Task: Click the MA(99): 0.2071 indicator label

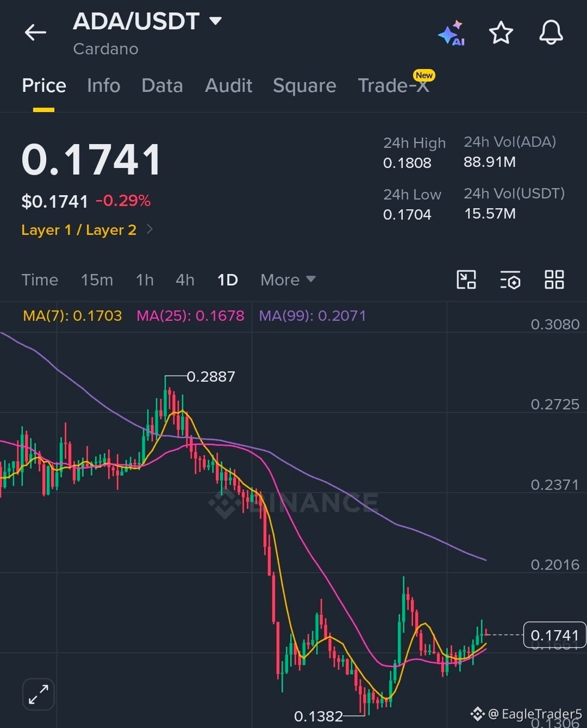Action: pyautogui.click(x=313, y=315)
